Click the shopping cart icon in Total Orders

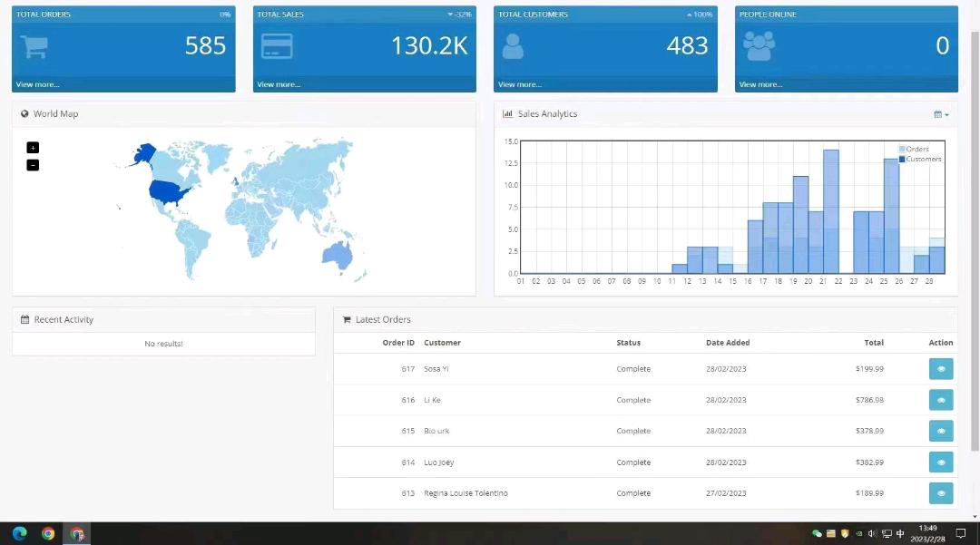pyautogui.click(x=34, y=46)
